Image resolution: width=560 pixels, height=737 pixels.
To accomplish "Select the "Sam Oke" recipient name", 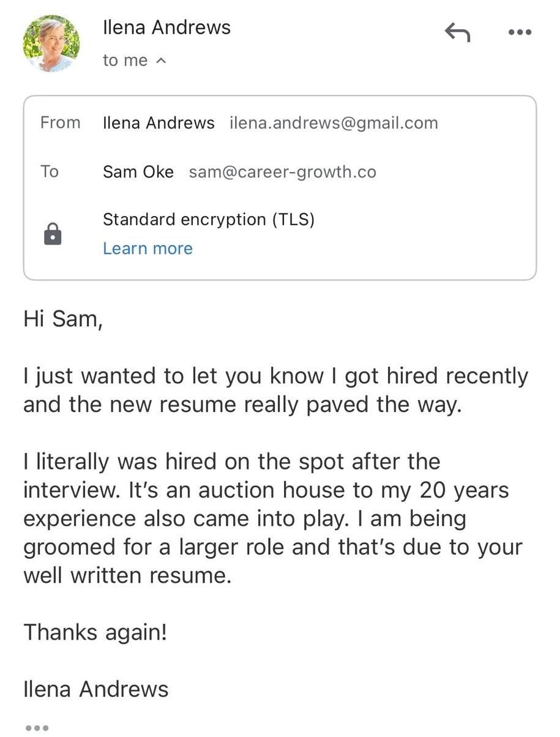I will (x=138, y=172).
